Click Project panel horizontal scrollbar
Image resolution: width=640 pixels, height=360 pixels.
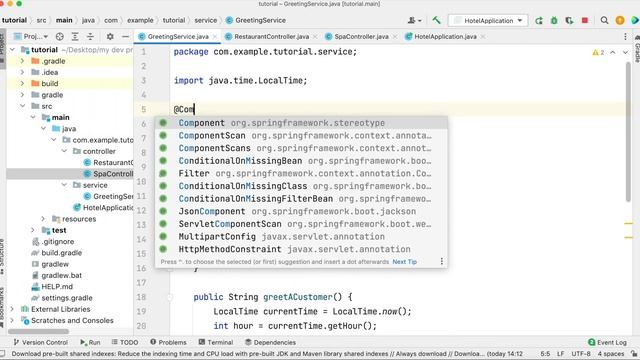[38, 331]
